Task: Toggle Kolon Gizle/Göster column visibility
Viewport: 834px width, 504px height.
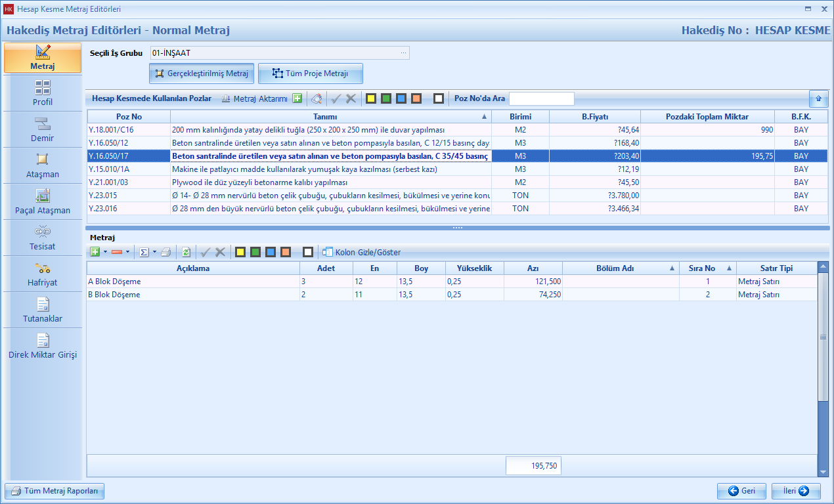Action: tap(361, 252)
